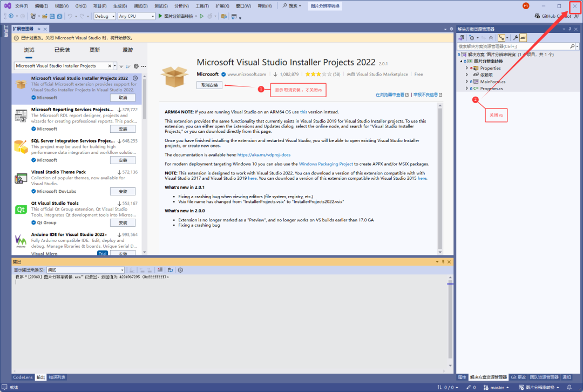Install Microsoft Reporting Services Projects extension
The width and height of the screenshot is (583, 392).
coord(123,129)
